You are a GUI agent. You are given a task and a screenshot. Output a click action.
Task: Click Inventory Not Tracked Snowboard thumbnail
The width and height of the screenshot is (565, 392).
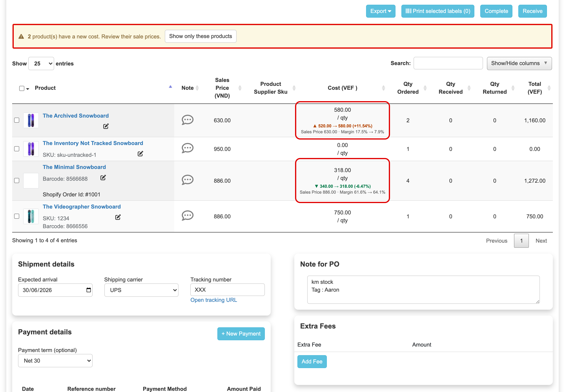(x=31, y=149)
